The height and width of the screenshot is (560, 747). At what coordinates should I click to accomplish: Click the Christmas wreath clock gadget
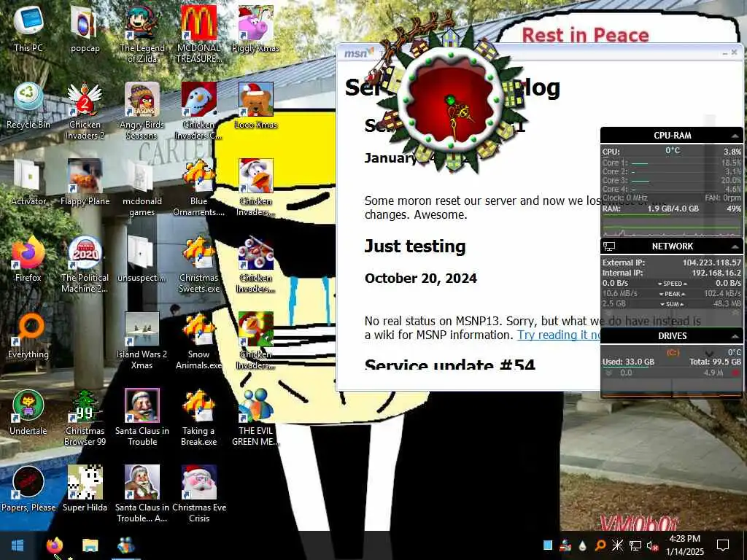[450, 98]
